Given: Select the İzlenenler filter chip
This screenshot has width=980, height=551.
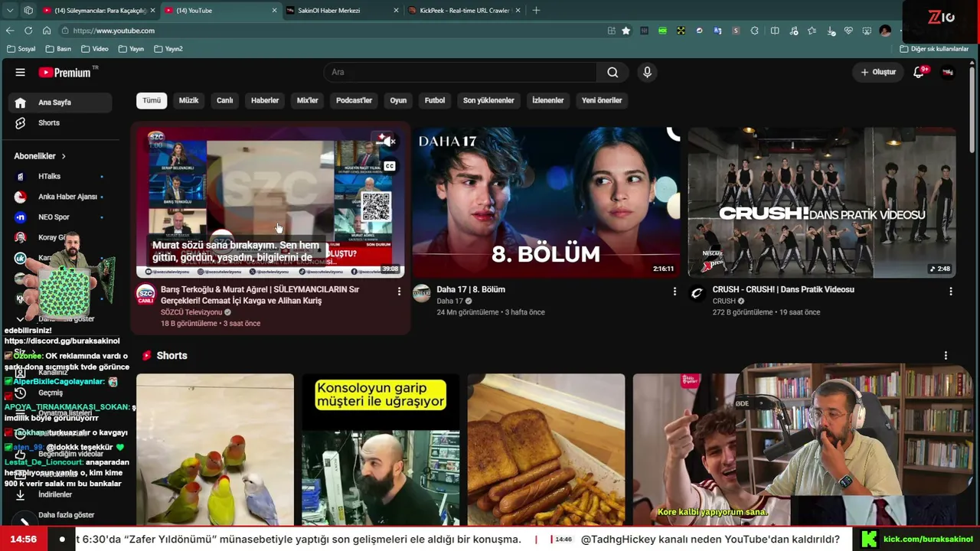Looking at the screenshot, I should point(548,100).
